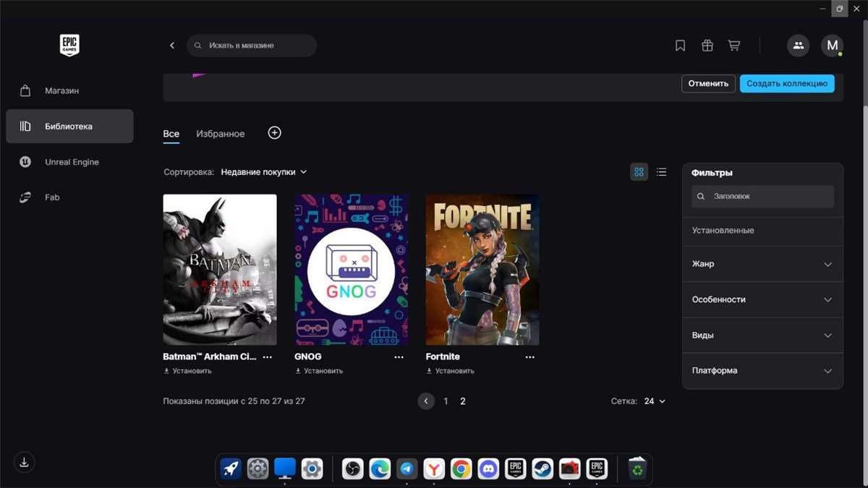Open Steam from dock
Screen dimensions: 868x488
pos(542,469)
